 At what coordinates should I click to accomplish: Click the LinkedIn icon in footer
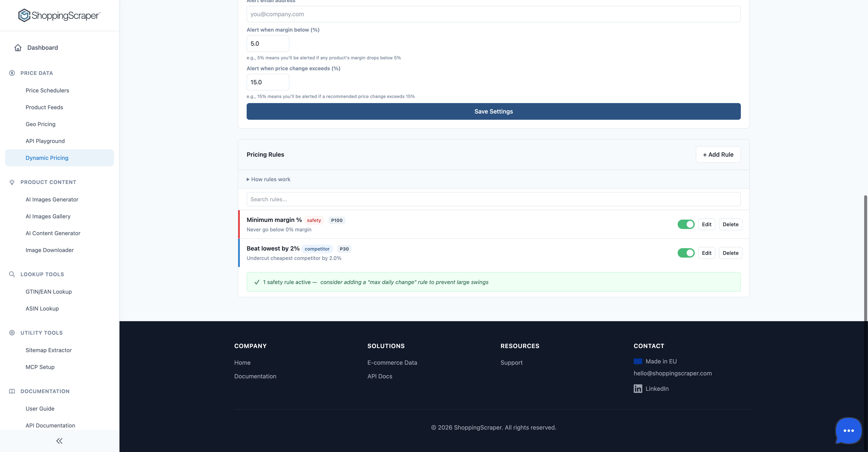638,389
